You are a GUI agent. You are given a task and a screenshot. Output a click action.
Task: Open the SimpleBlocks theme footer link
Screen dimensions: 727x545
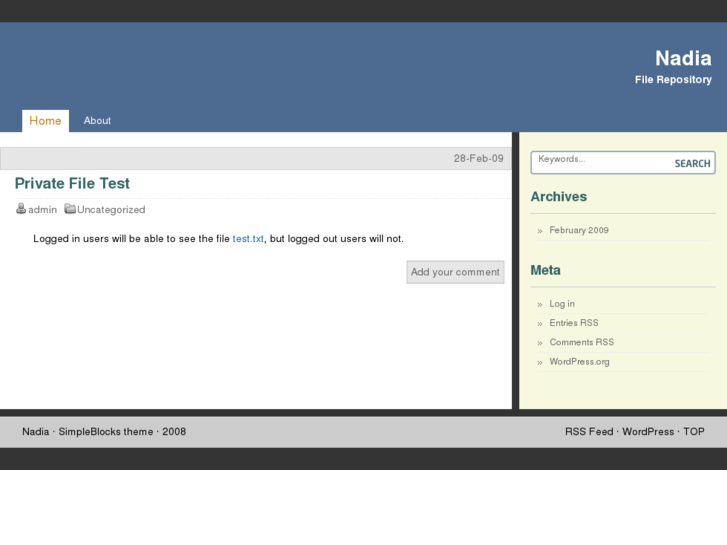(x=106, y=432)
